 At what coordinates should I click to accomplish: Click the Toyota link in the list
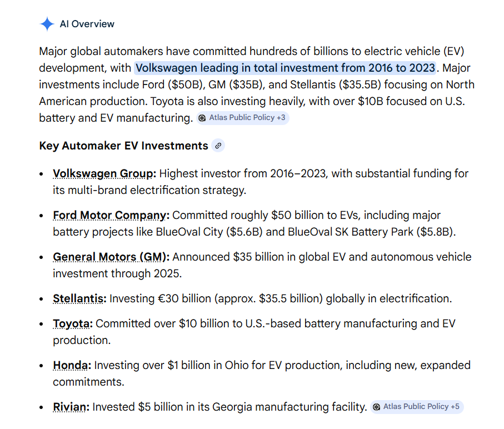[x=73, y=323]
